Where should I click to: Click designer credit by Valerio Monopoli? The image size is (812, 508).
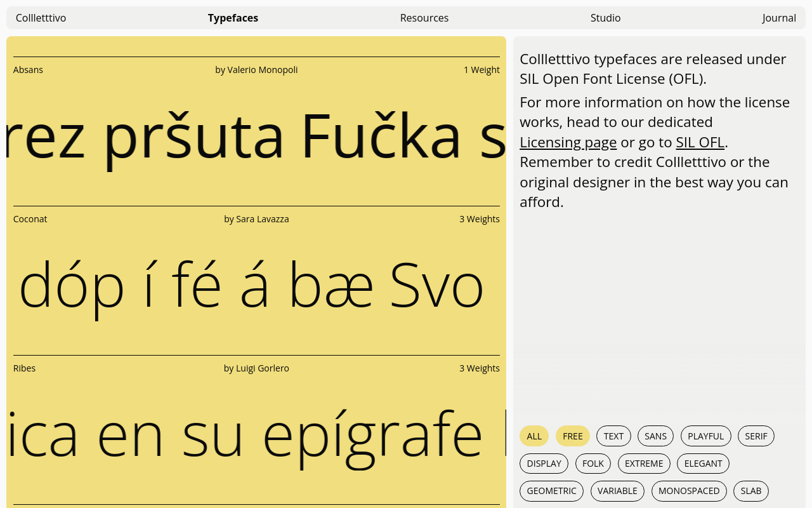pyautogui.click(x=256, y=70)
